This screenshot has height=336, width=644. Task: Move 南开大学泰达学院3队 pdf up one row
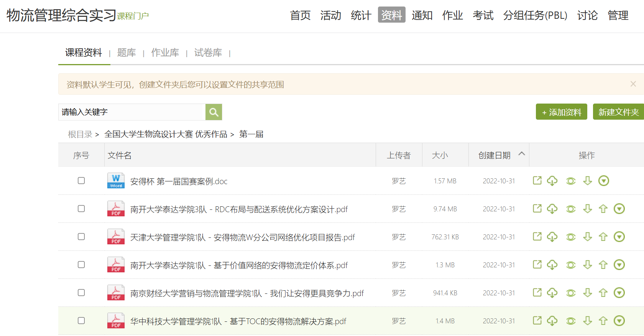[603, 209]
